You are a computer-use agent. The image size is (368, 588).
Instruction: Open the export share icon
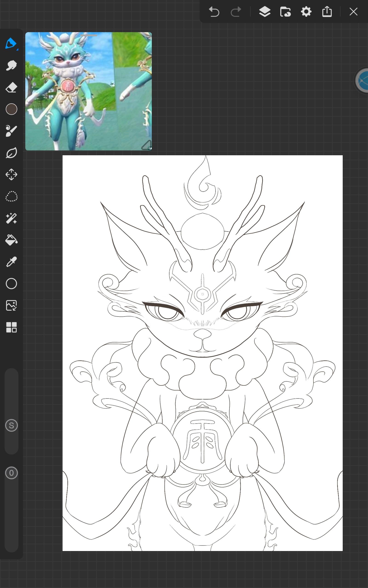[x=327, y=11]
